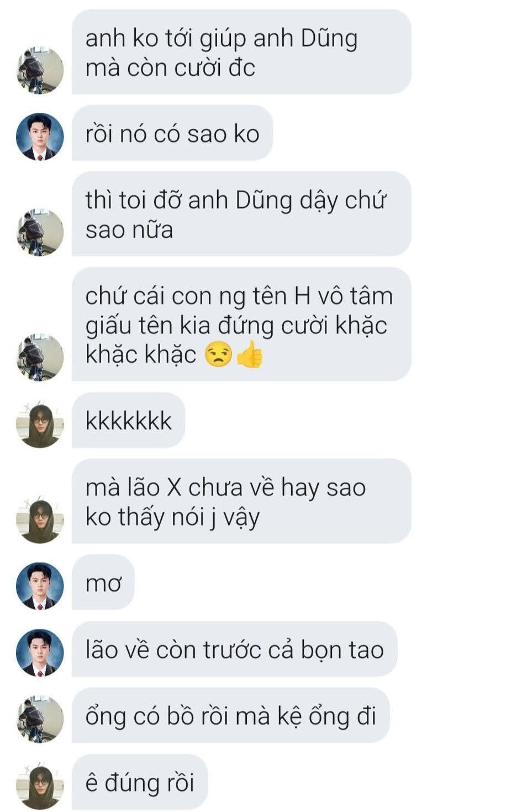522x812 pixels.
Task: Open avatar next to 'chứ cái con ng tên H'
Action: click(40, 357)
